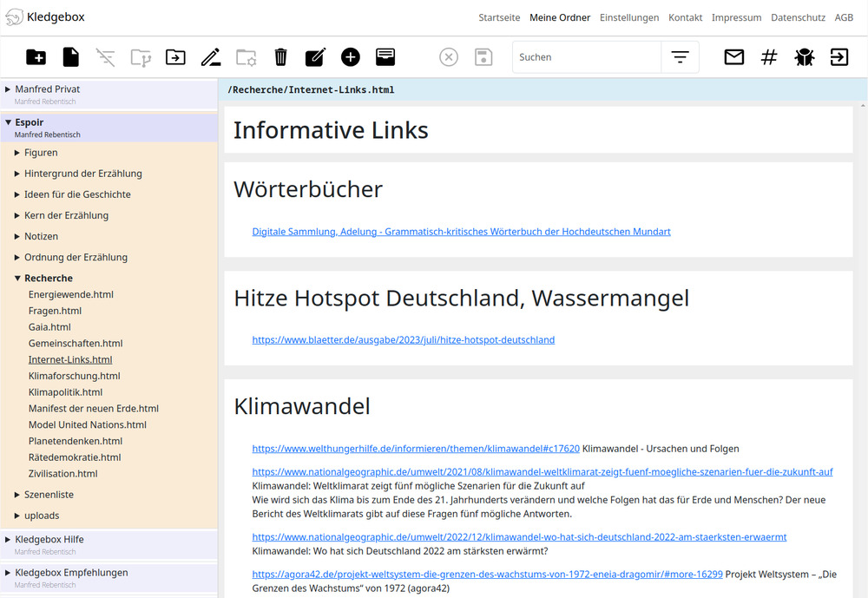Click the trash delete icon
The height and width of the screenshot is (598, 868).
point(280,57)
